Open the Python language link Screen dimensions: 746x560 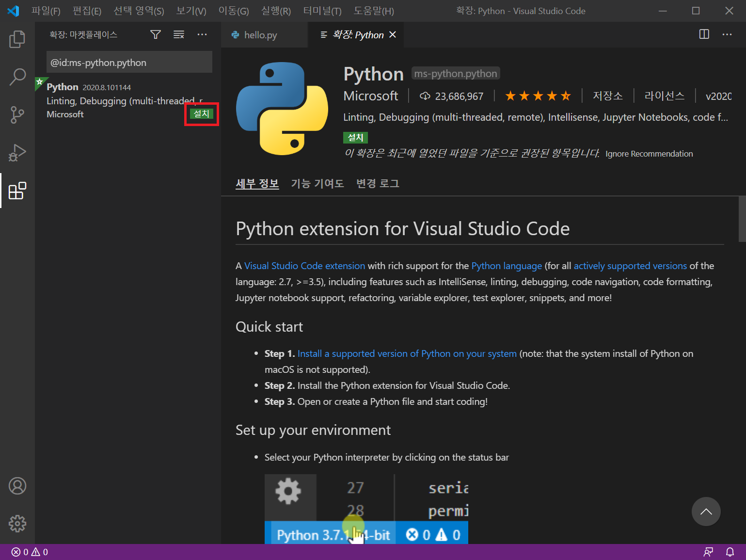(x=507, y=266)
